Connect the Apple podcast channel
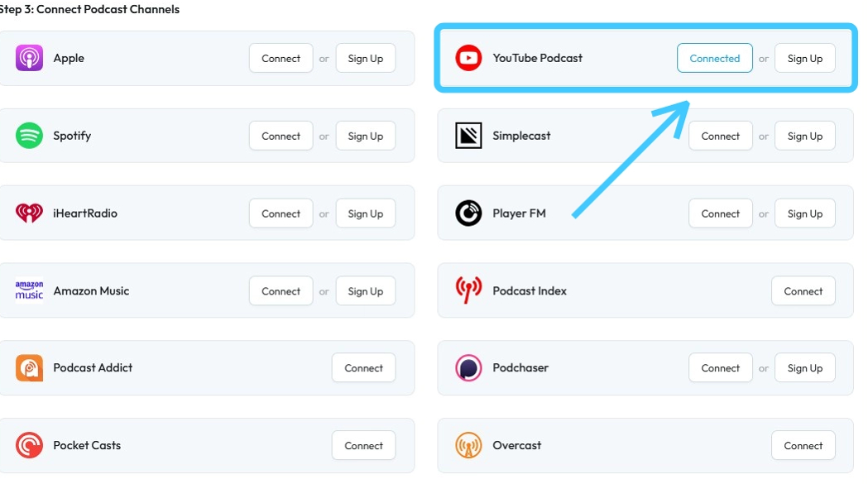Viewport: 868px width, 484px height. click(x=281, y=59)
